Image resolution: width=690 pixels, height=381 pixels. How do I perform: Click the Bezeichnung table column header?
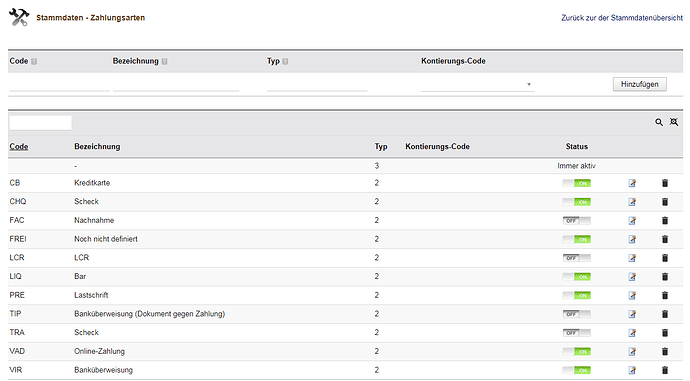97,147
